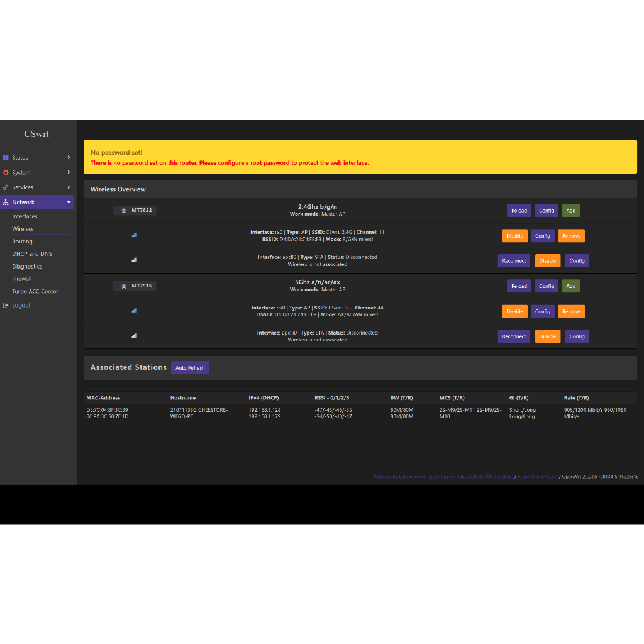644x644 pixels.
Task: Expand the System menu chevron
Action: 69,172
